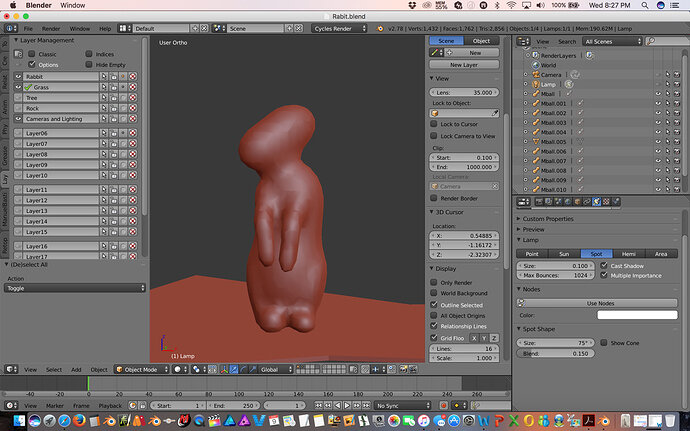Click the lock icon beside Rabbit layer
690x431 pixels.
click(114, 77)
